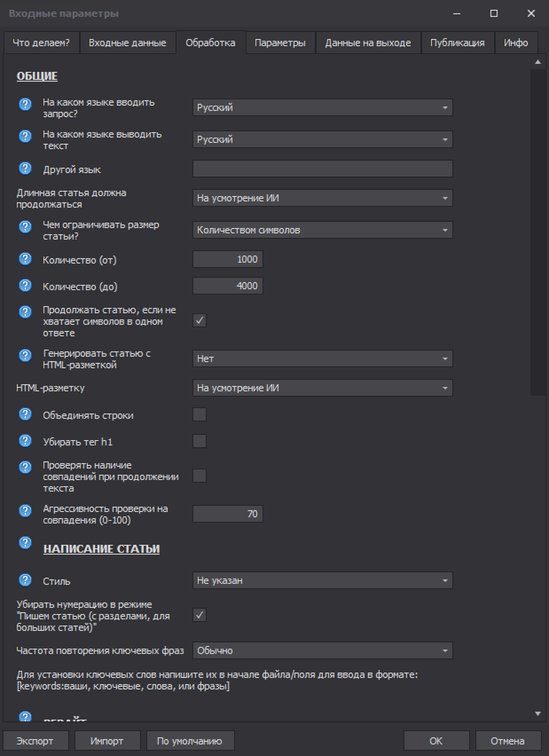Open help icon for 'Количество (от)'
Viewport: 549px width, 756px height.
pos(25,259)
